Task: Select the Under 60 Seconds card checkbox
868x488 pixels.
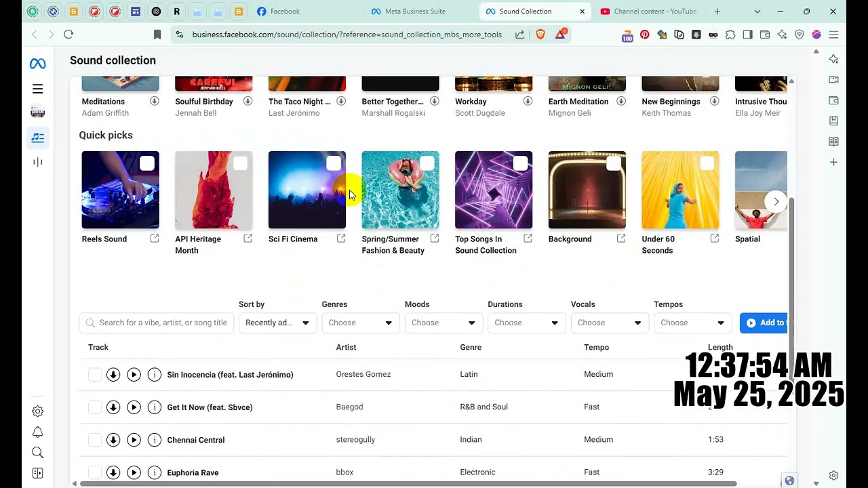Action: click(x=707, y=163)
